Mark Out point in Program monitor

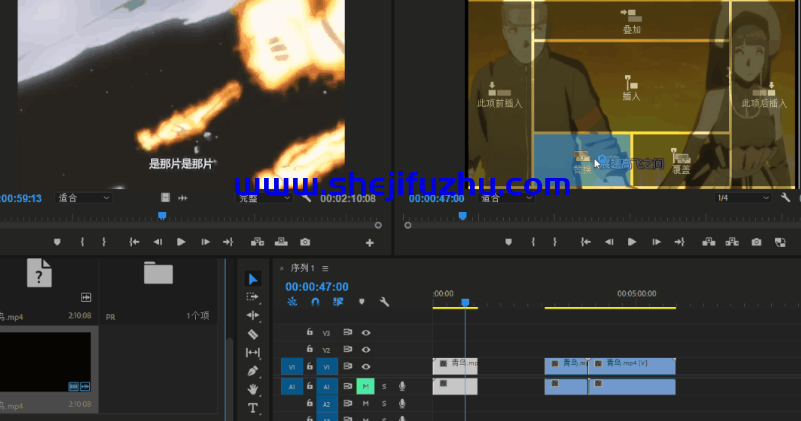click(x=555, y=242)
